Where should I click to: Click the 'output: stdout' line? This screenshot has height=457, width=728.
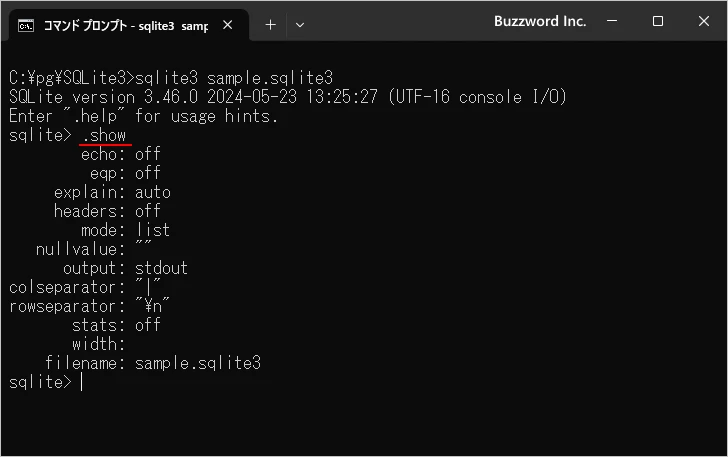tap(125, 268)
